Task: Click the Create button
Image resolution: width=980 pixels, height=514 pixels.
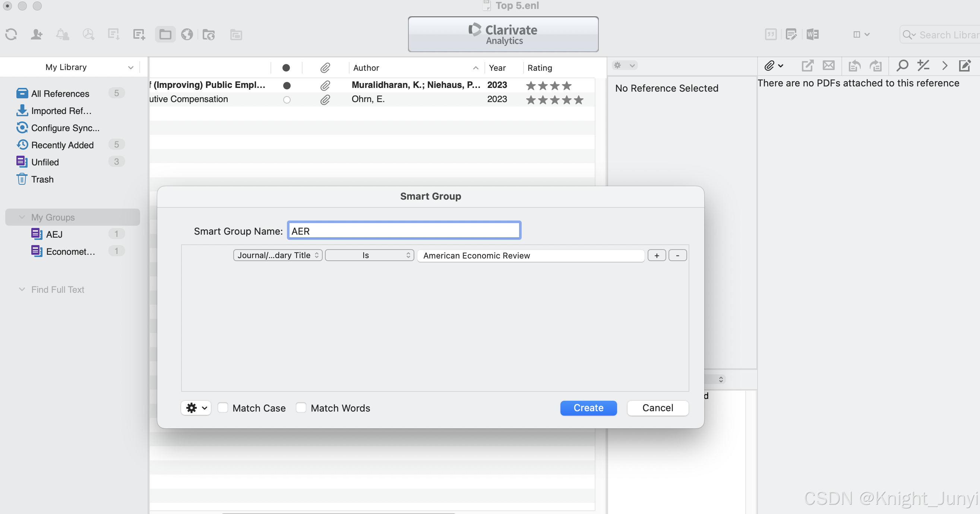Action: tap(588, 408)
